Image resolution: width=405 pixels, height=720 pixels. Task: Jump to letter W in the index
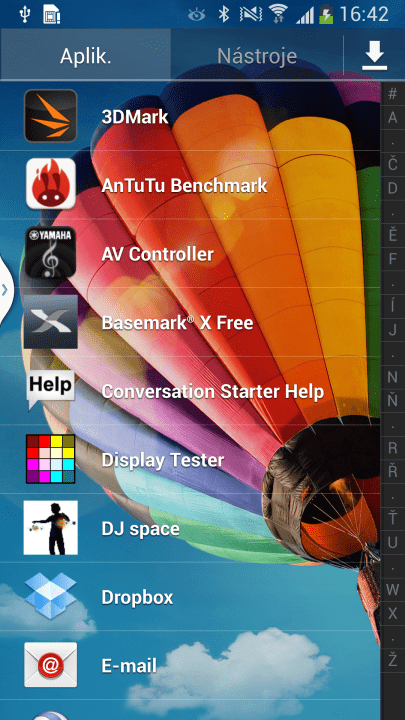(x=393, y=590)
